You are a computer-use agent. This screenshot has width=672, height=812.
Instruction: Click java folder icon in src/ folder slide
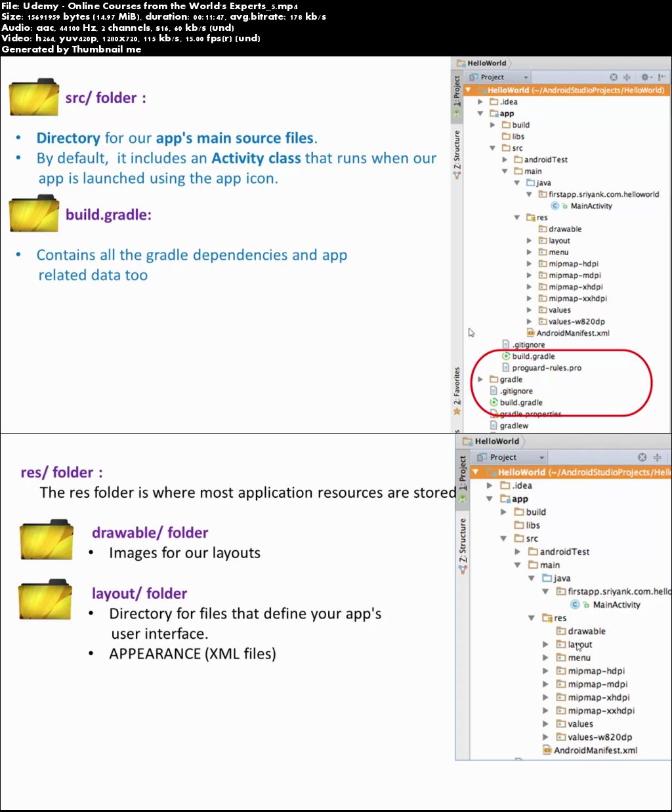coord(530,183)
